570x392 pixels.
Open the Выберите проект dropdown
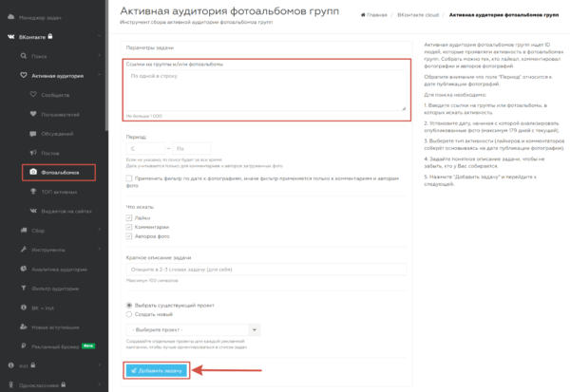point(193,330)
